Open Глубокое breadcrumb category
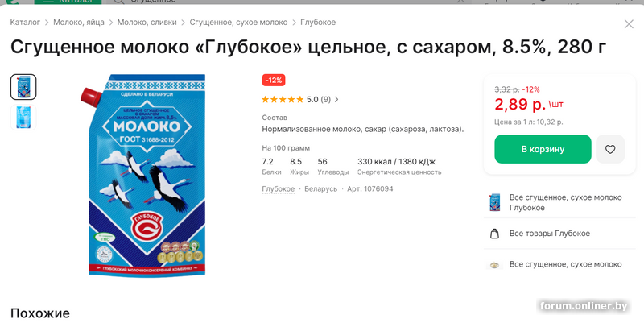Viewport: 644px width, 323px height. (318, 23)
